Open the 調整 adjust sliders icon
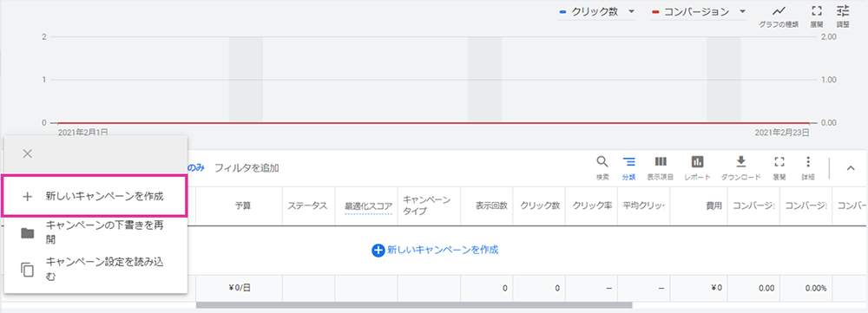Image resolution: width=868 pixels, height=313 pixels. [843, 16]
